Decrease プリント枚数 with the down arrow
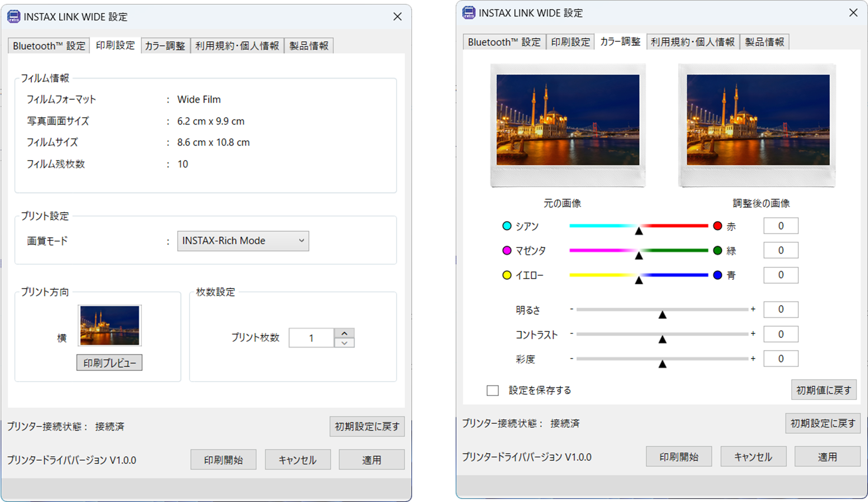The image size is (868, 502). tap(344, 343)
